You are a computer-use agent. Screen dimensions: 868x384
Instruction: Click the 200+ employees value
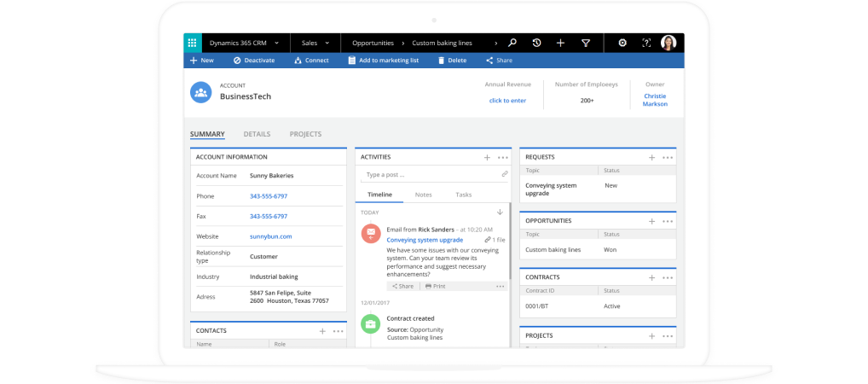tap(587, 101)
